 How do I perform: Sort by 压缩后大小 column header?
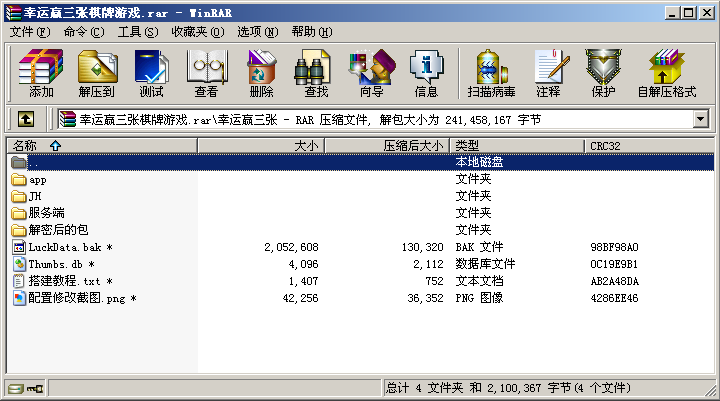tap(413, 146)
